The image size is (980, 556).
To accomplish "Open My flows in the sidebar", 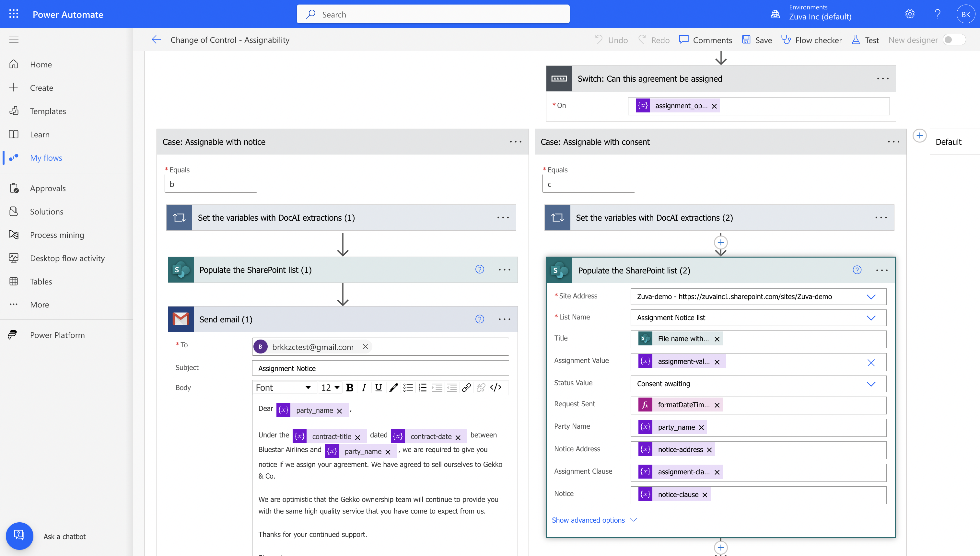I will coord(46,158).
